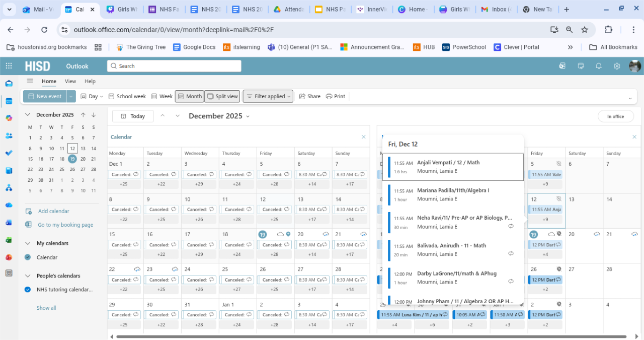Go to next month with down chevron
The height and width of the screenshot is (340, 644).
pos(178,116)
